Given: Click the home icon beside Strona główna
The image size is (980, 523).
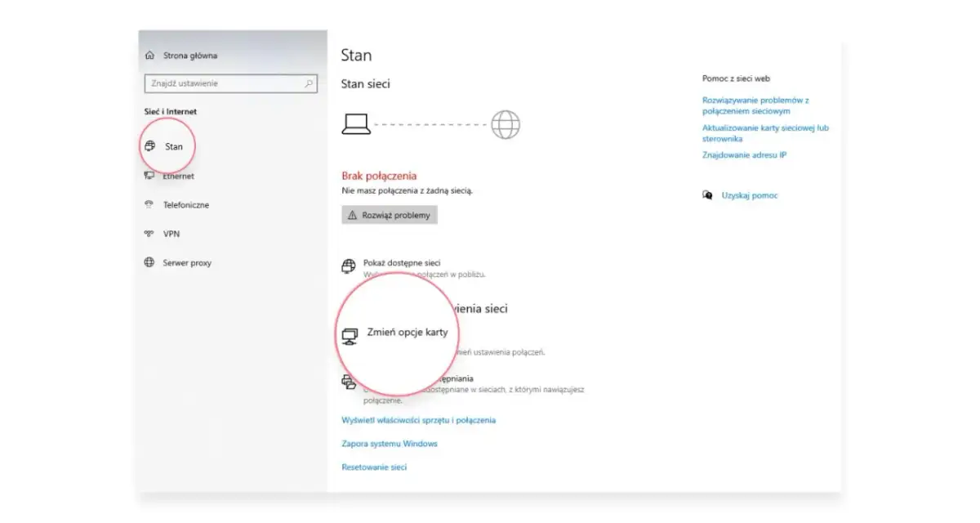Looking at the screenshot, I should click(149, 54).
